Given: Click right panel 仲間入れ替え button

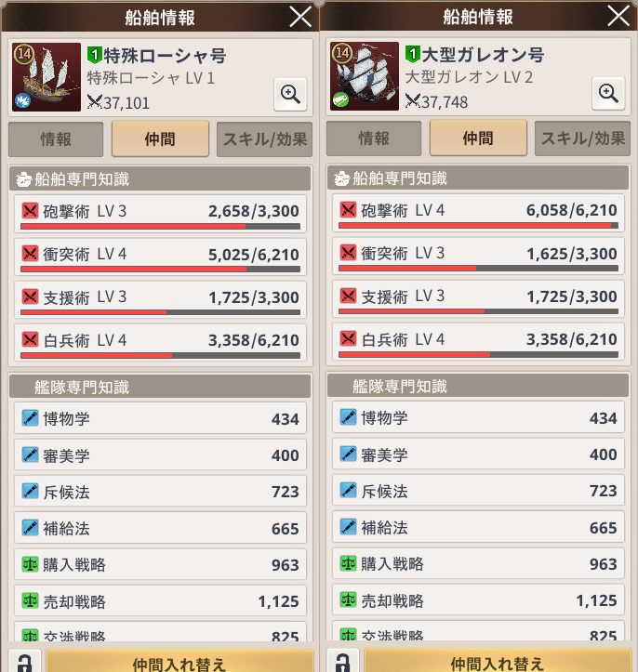Looking at the screenshot, I should click(x=498, y=662).
